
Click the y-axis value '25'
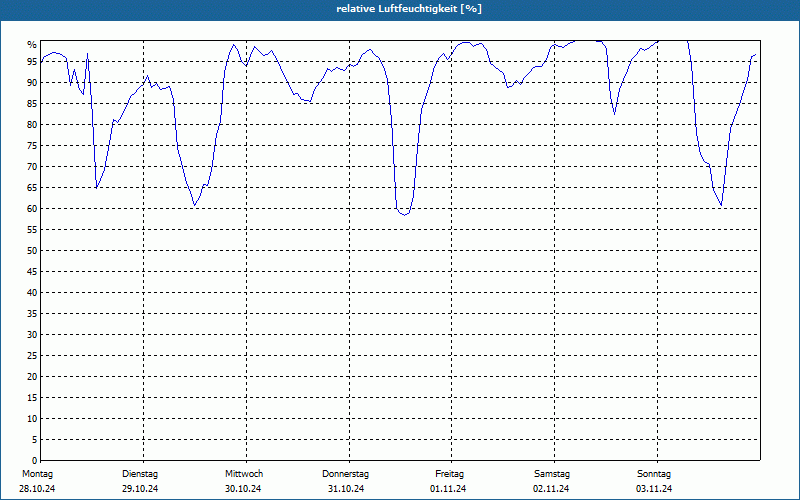click(32, 356)
